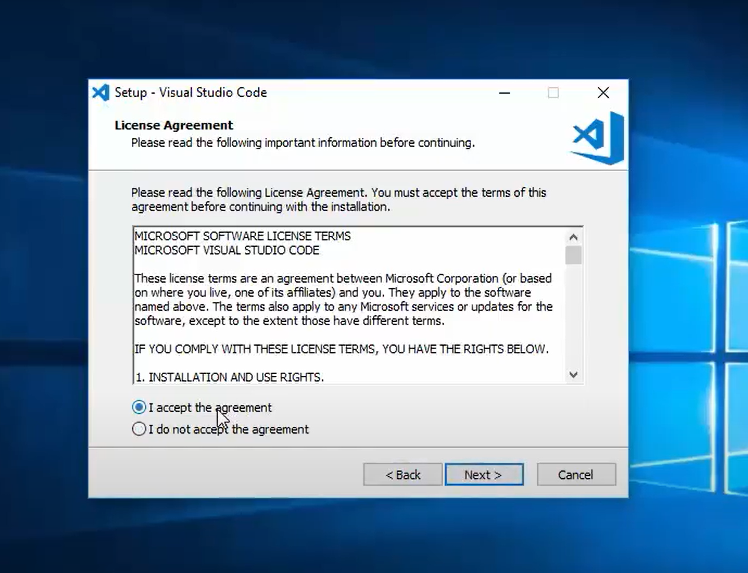Click the VS Code icon in title bar
Viewport: 748px width, 573px height.
pyautogui.click(x=101, y=93)
